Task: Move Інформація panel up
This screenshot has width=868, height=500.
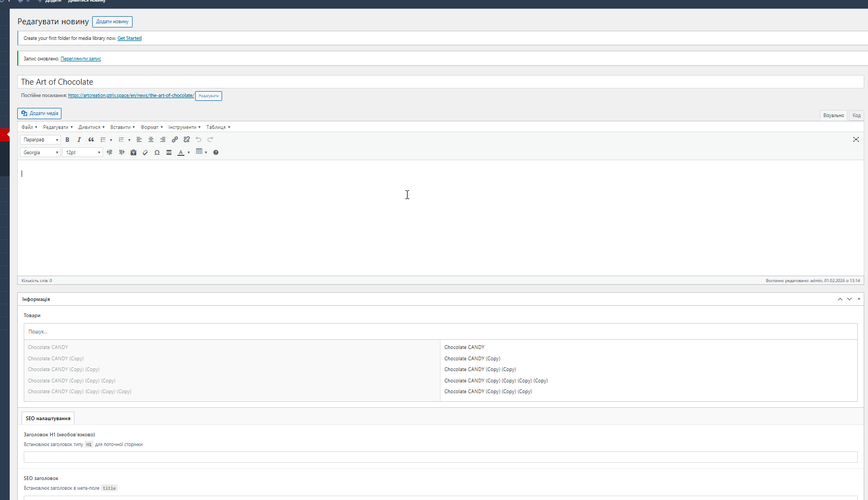Action: (840, 299)
